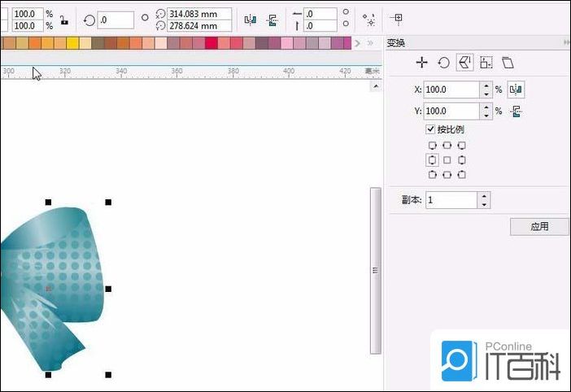571x392 pixels.
Task: Pick the yellow swatch in color palette
Action: click(72, 43)
